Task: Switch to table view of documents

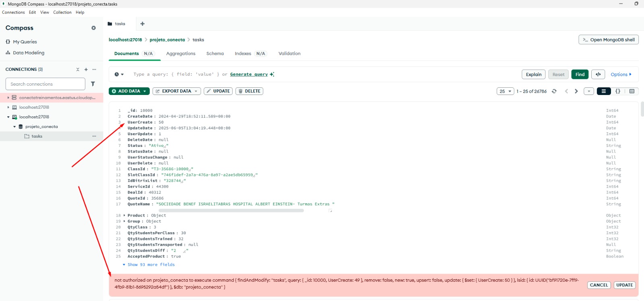Action: coord(632,91)
